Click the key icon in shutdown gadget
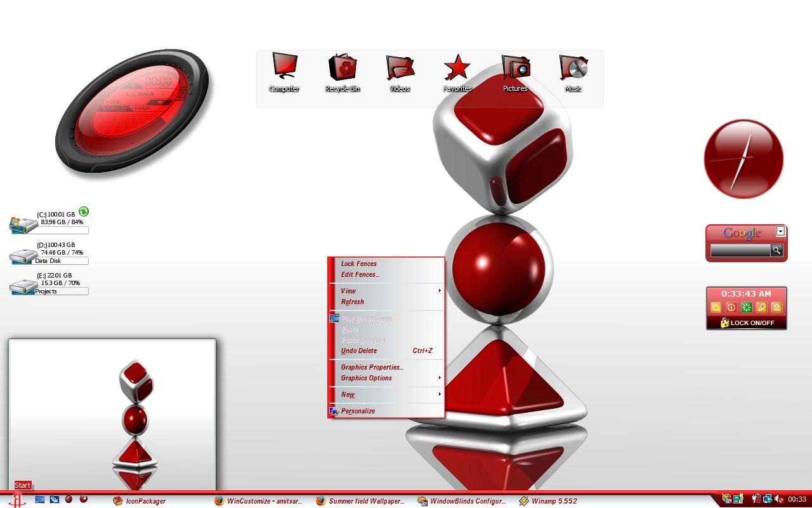 [x=761, y=307]
